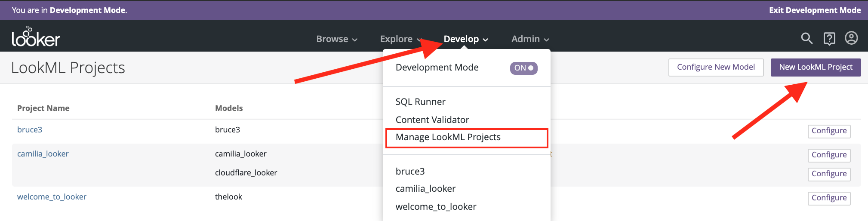
Task: Click the Configure New Model button
Action: (x=716, y=67)
